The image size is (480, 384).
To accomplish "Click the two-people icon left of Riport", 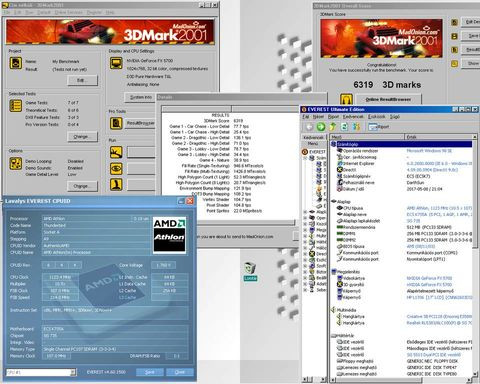I will (x=356, y=127).
